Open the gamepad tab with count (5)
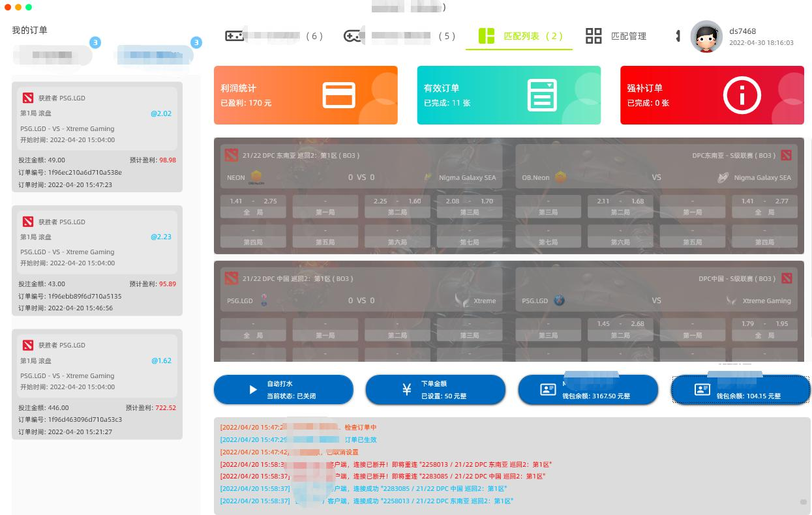The height and width of the screenshot is (515, 812). coord(400,36)
